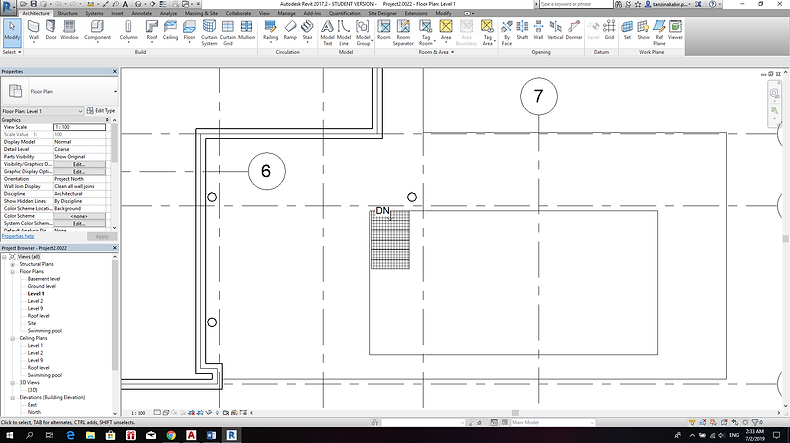Open the Collaborate tab
Screen dimensions: 790x443
coord(238,13)
